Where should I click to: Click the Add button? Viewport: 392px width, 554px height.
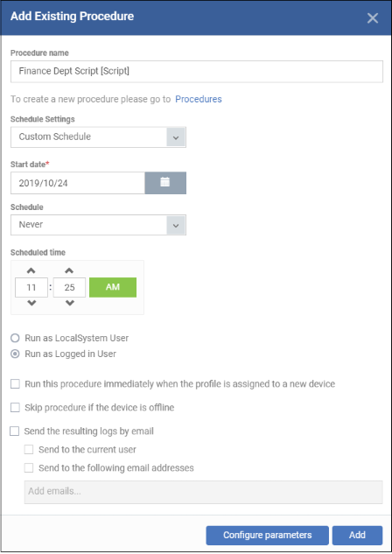357,535
